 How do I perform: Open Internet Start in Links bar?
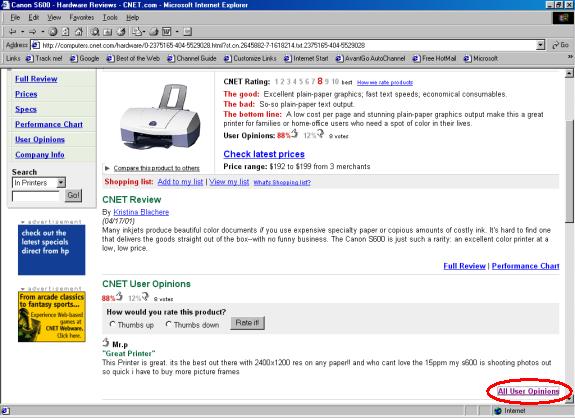[x=306, y=58]
